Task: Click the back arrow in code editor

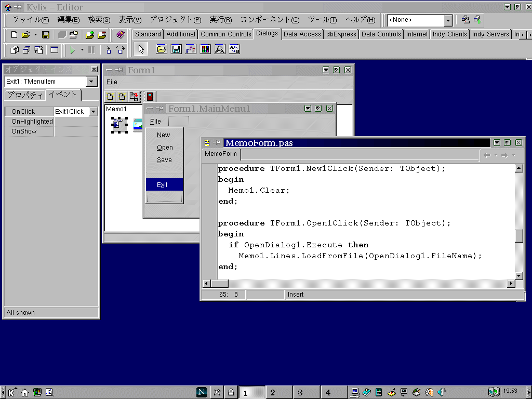Action: [x=487, y=155]
